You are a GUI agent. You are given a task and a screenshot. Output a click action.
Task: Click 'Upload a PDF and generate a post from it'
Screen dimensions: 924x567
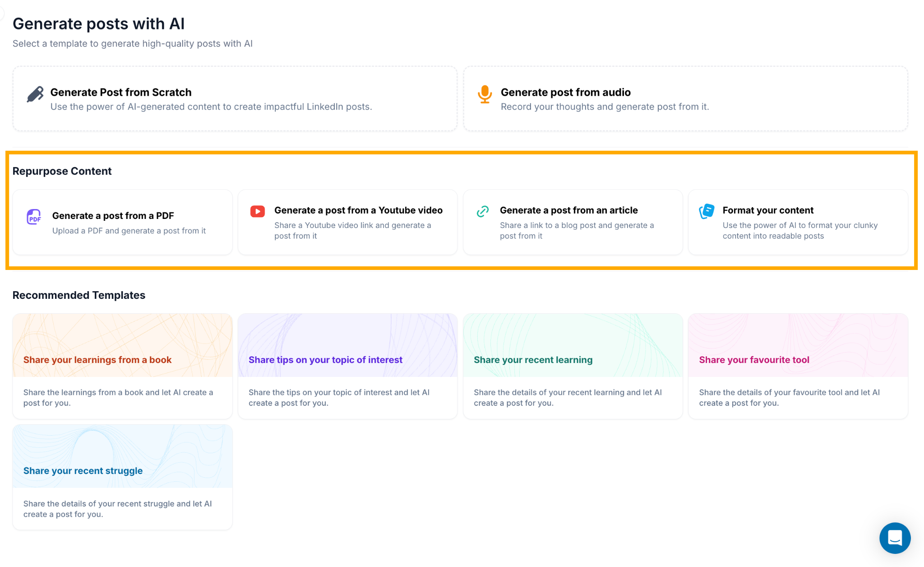tap(129, 231)
